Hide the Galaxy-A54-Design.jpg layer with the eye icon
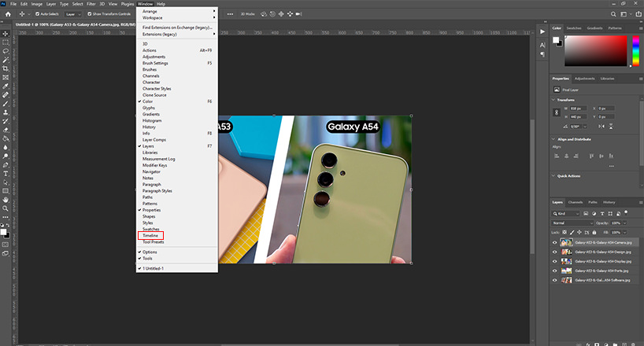The image size is (644, 346). [554, 252]
